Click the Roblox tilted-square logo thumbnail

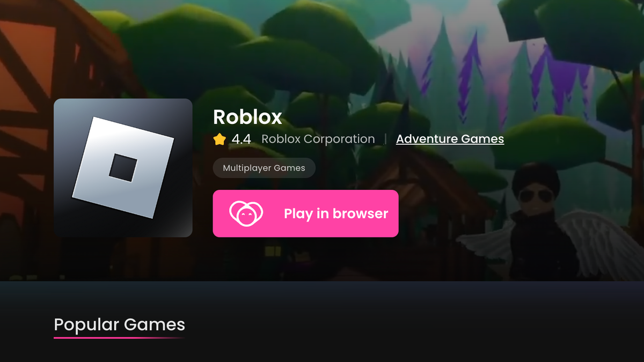[x=123, y=168]
